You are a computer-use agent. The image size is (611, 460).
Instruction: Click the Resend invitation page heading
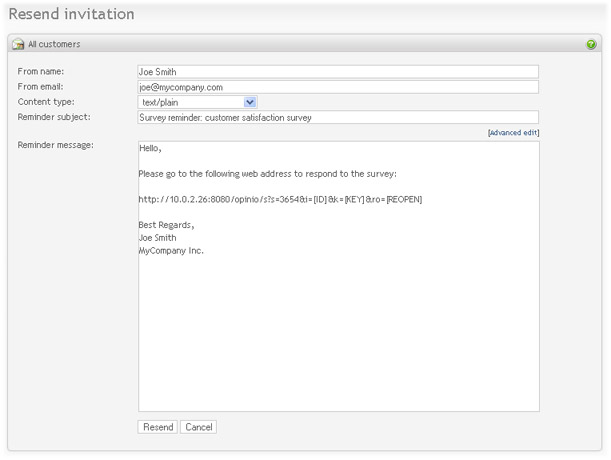tap(72, 14)
